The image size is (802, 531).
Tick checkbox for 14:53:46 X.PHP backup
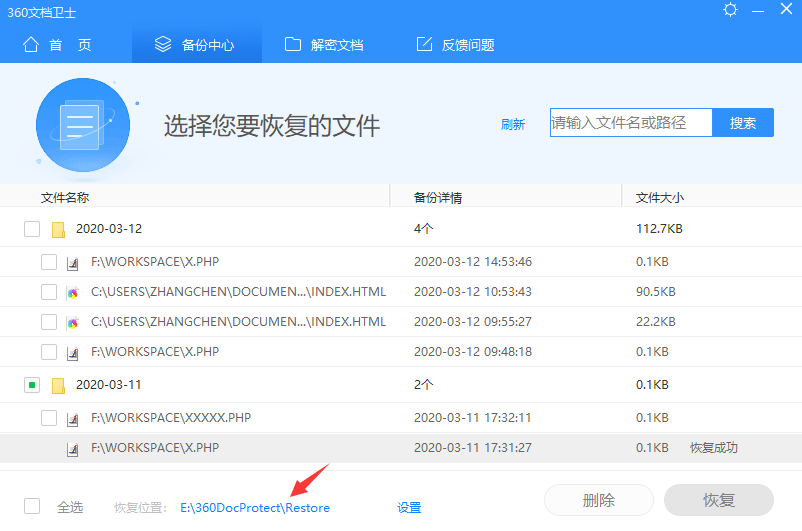click(49, 262)
